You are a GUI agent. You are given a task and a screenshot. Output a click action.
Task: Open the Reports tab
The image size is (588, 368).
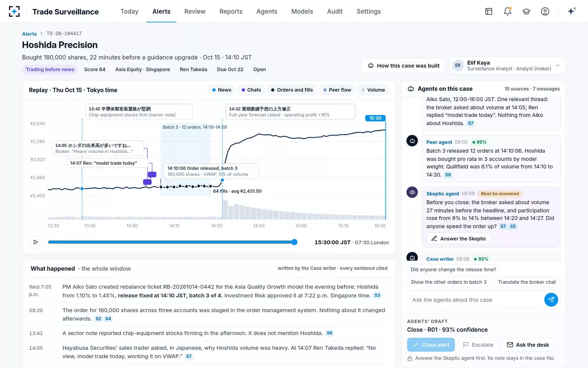click(231, 11)
